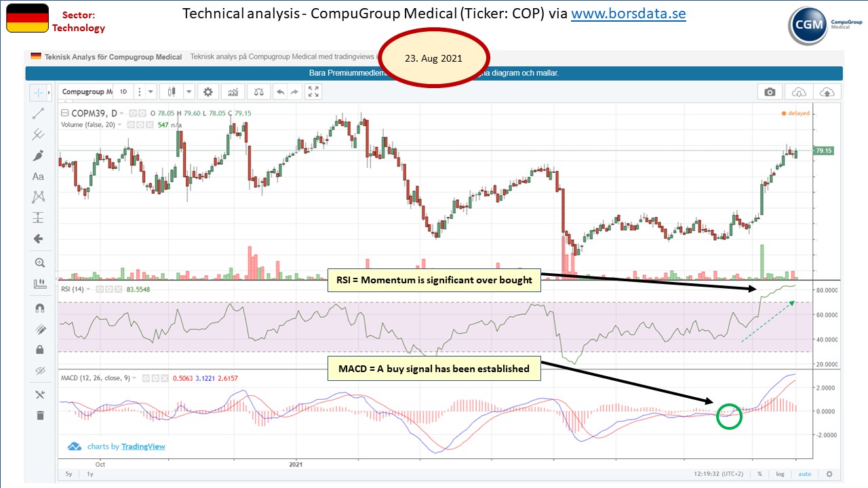Image resolution: width=868 pixels, height=488 pixels.
Task: Click the 79.15 price label
Action: [x=823, y=151]
